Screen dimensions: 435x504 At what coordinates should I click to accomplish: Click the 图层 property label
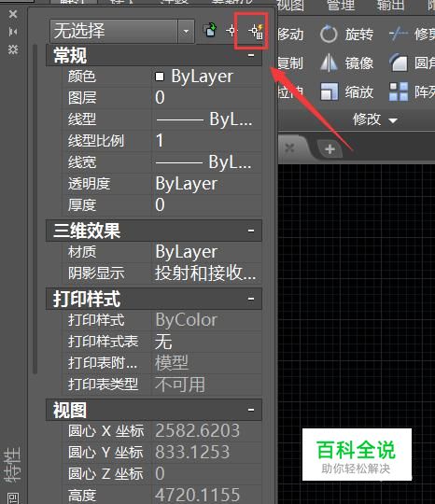(81, 98)
